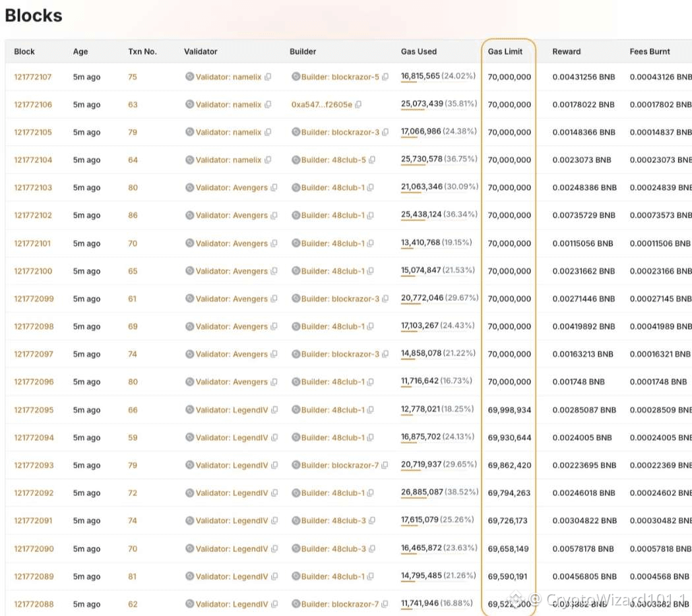
Task: Copy Avengers validator address for block 121772103
Action: (274, 187)
